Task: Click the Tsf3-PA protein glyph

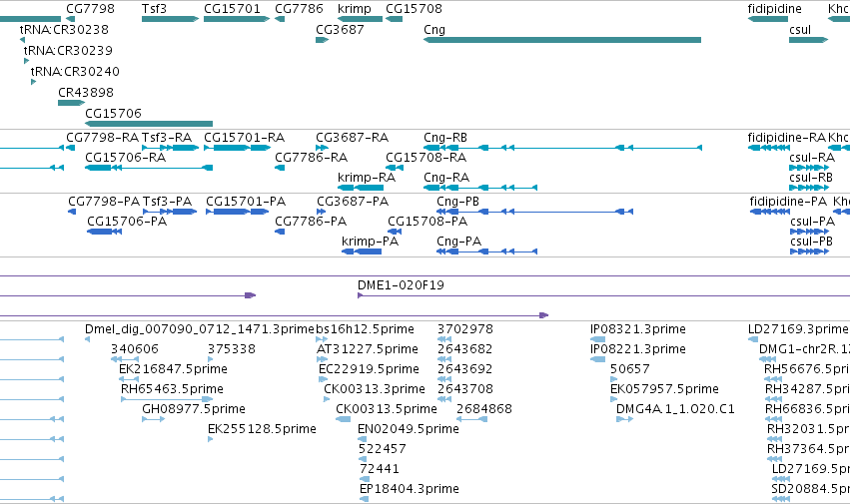Action: (x=170, y=212)
